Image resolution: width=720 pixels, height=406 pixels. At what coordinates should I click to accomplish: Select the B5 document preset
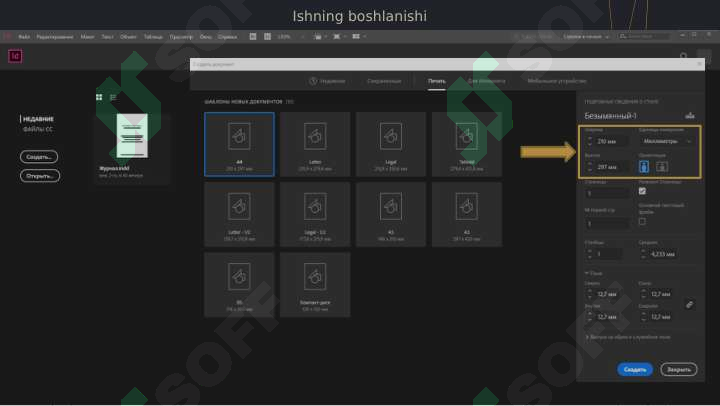(x=239, y=285)
